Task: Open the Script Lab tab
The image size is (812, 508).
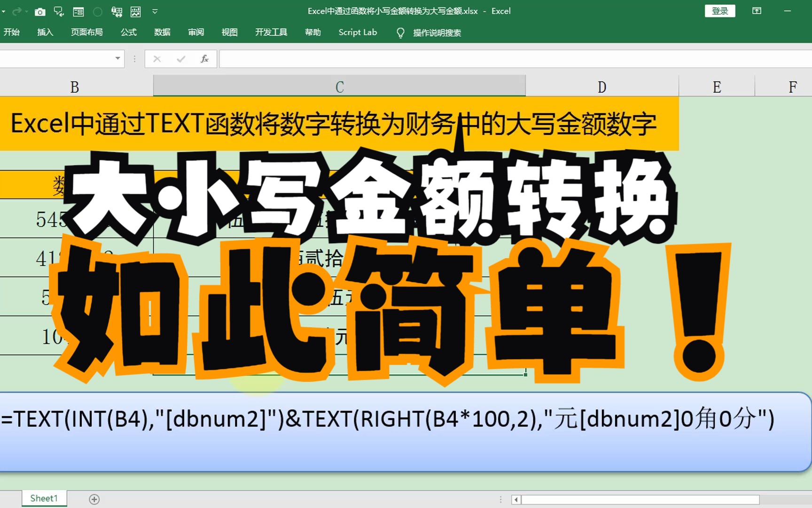Action: click(x=358, y=32)
